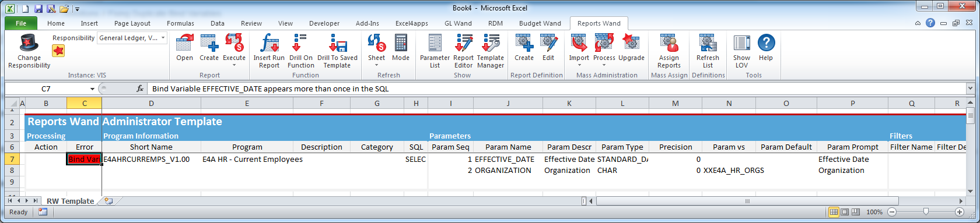Open Reports Wand Help

[x=766, y=43]
